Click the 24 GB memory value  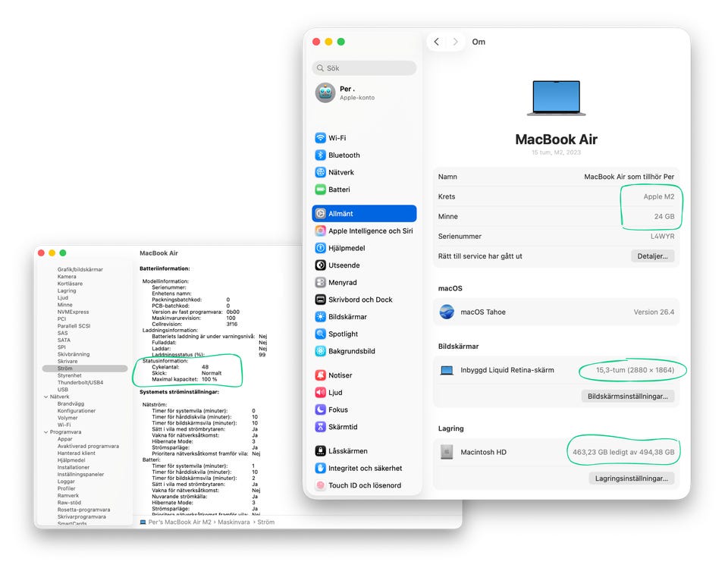[664, 216]
